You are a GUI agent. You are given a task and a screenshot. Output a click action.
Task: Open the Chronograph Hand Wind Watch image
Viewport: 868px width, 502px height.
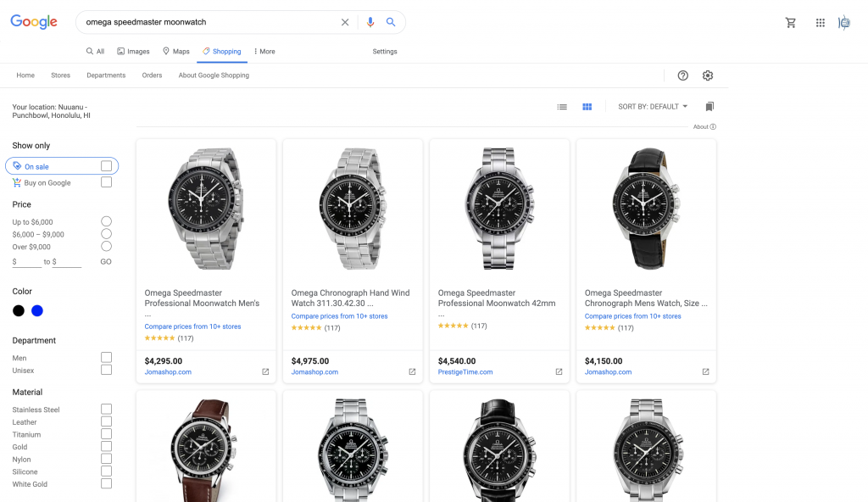click(353, 209)
